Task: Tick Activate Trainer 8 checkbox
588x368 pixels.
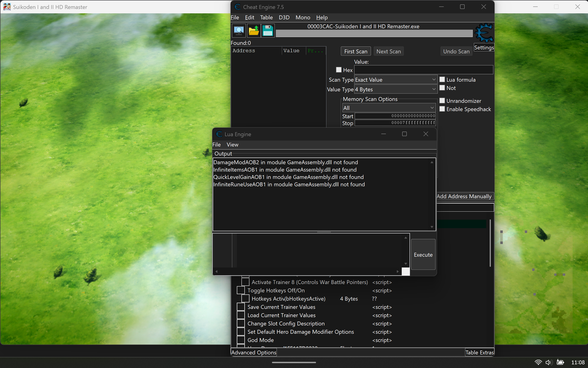Action: click(245, 282)
